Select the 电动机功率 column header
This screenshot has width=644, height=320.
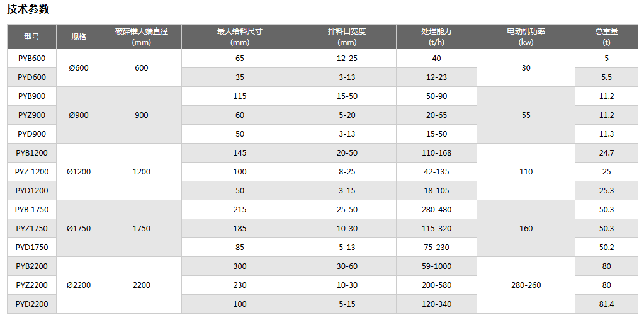526,37
